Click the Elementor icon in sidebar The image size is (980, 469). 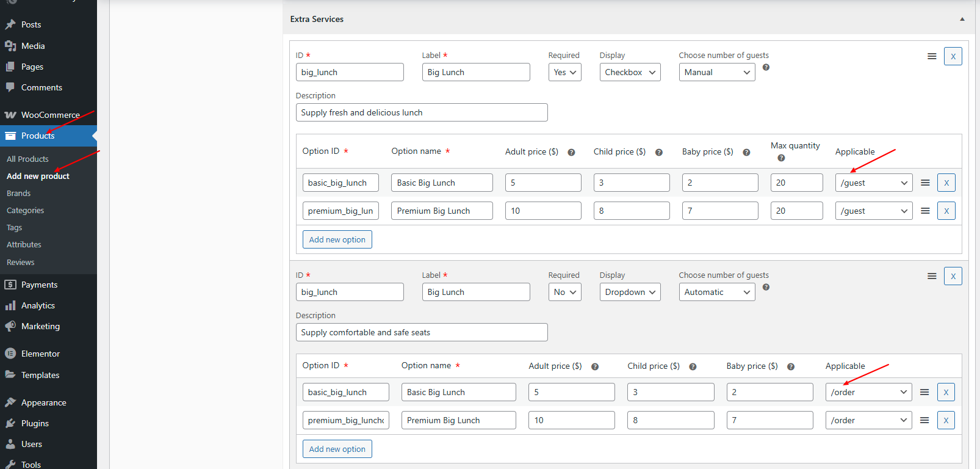[x=10, y=354]
